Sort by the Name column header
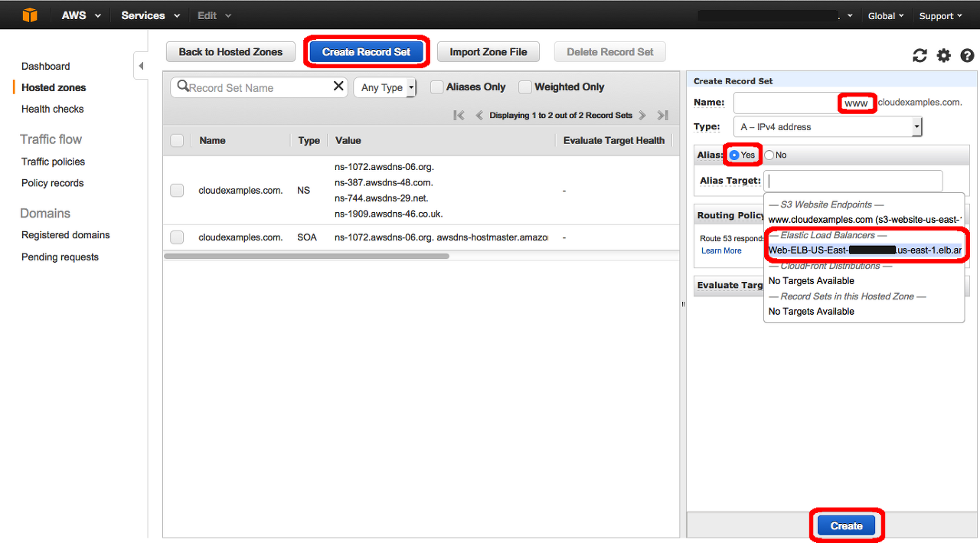Image resolution: width=980 pixels, height=543 pixels. pyautogui.click(x=212, y=140)
